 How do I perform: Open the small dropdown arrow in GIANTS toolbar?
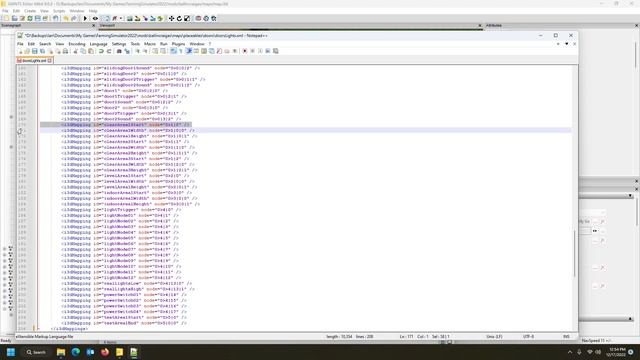pos(121,18)
